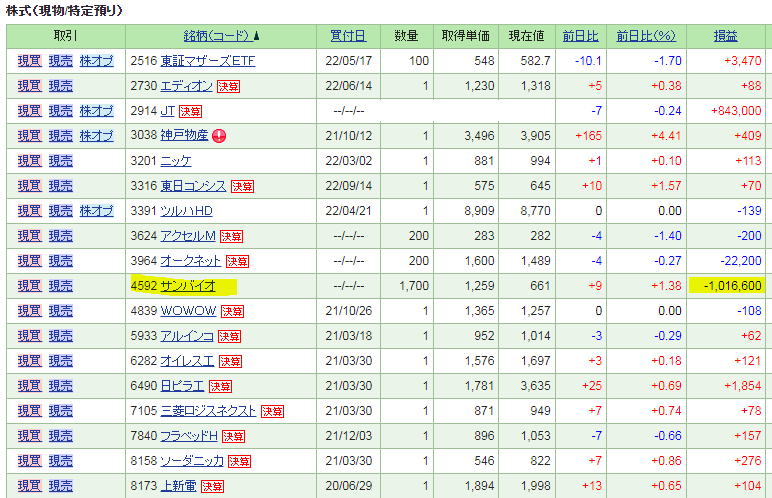Click 現買 in the アクセルM row
The height and width of the screenshot is (498, 772).
pyautogui.click(x=30, y=236)
